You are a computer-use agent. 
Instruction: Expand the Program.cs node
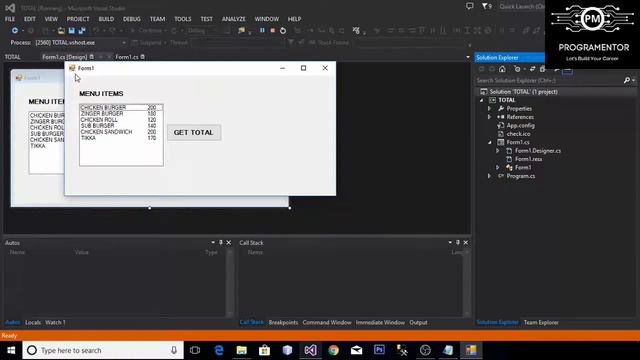[x=489, y=176]
